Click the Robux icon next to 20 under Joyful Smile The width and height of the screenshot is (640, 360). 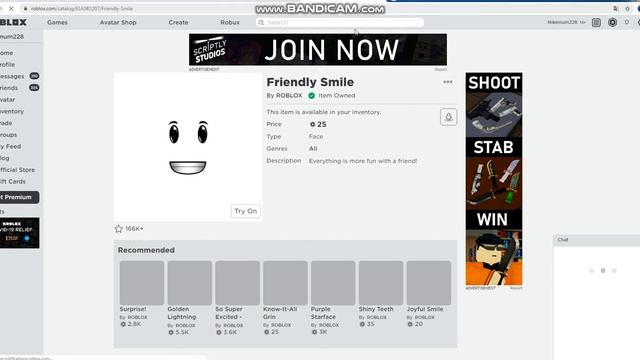click(x=410, y=324)
